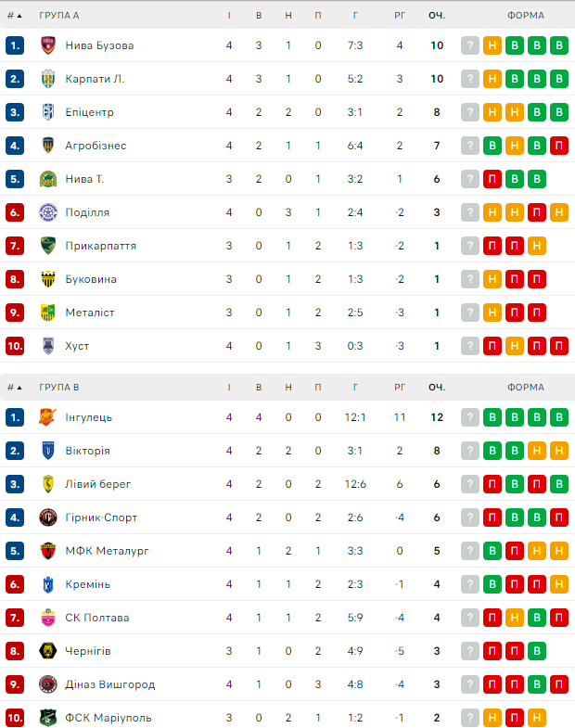The width and height of the screenshot is (575, 728).
Task: Click the ФСК Маріуполь club crest
Action: click(48, 718)
